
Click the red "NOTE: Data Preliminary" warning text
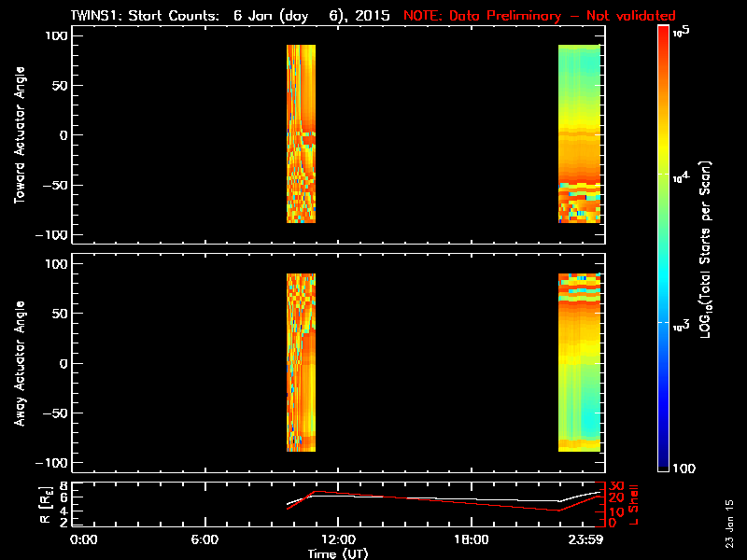(539, 16)
